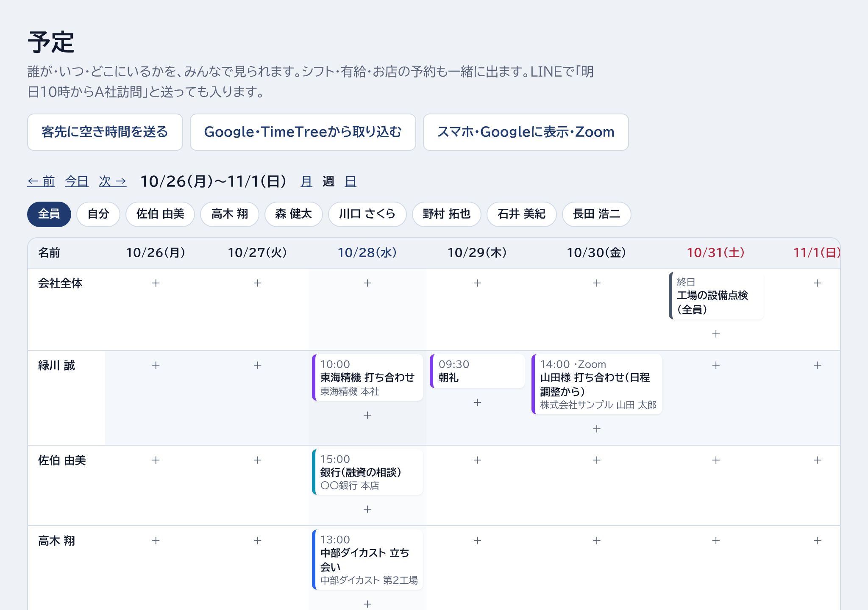Image resolution: width=868 pixels, height=610 pixels.
Task: Click the 緑川 誠 row name
Action: pyautogui.click(x=56, y=365)
